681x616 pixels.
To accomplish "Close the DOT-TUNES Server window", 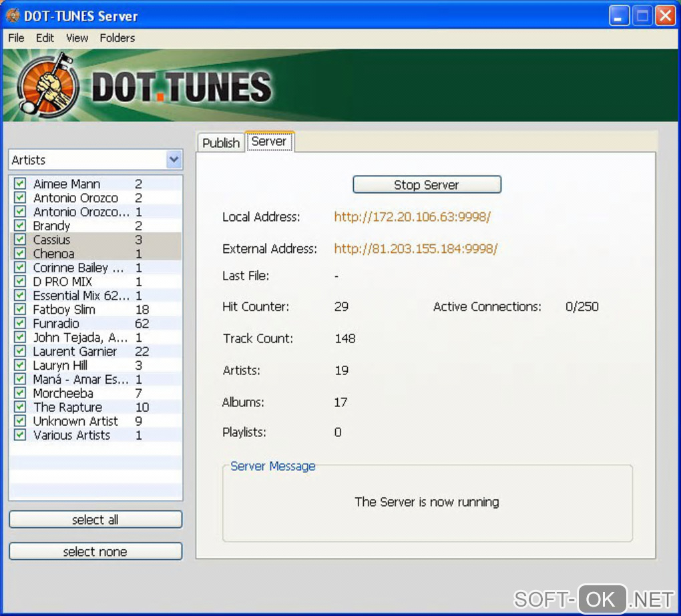I will pyautogui.click(x=665, y=16).
